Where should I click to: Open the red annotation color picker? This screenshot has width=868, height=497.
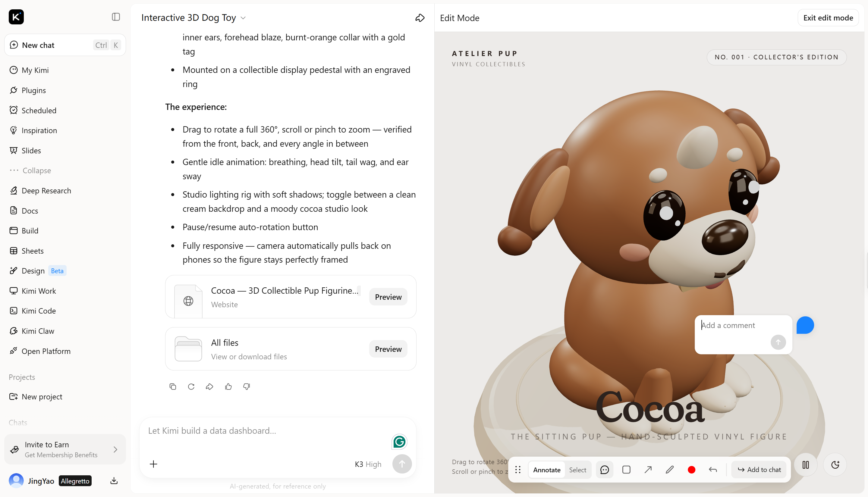coord(691,470)
